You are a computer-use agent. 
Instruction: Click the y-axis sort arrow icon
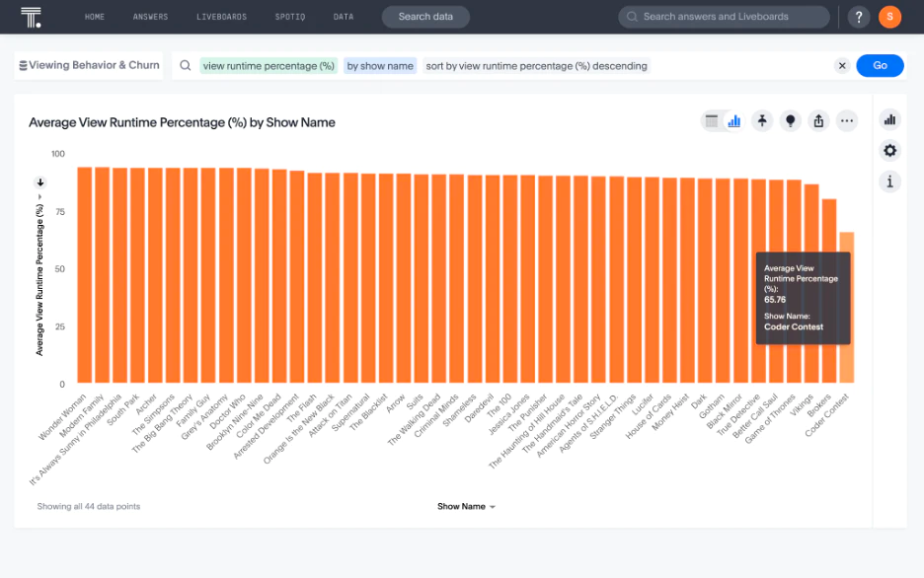pos(40,182)
